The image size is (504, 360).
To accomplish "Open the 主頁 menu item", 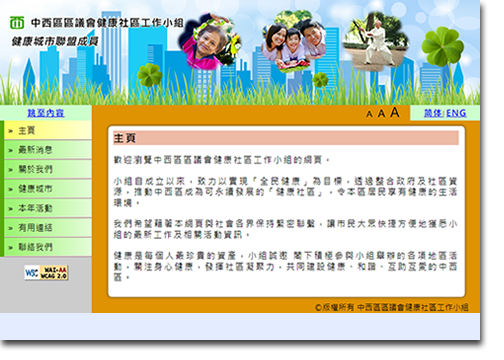I will tap(48, 130).
